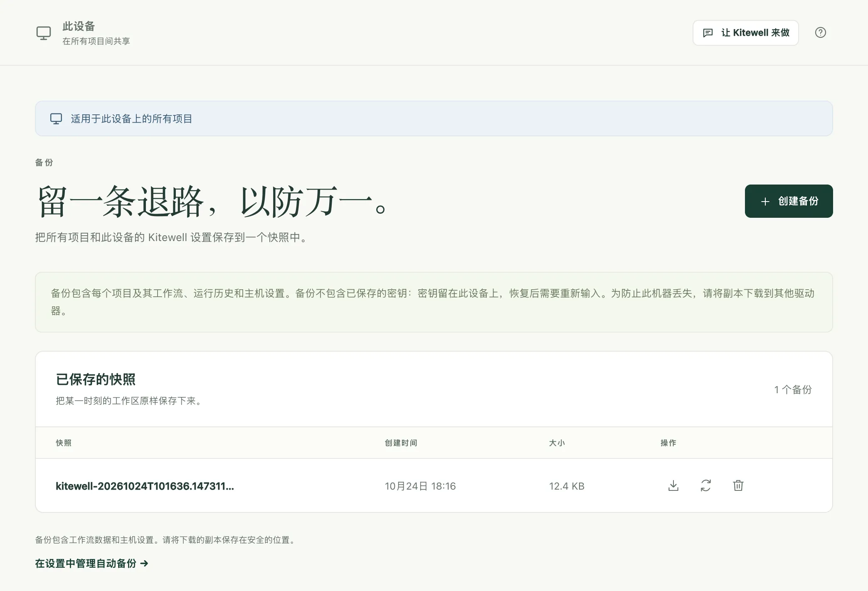Click the 创建时间 column header

(x=401, y=443)
